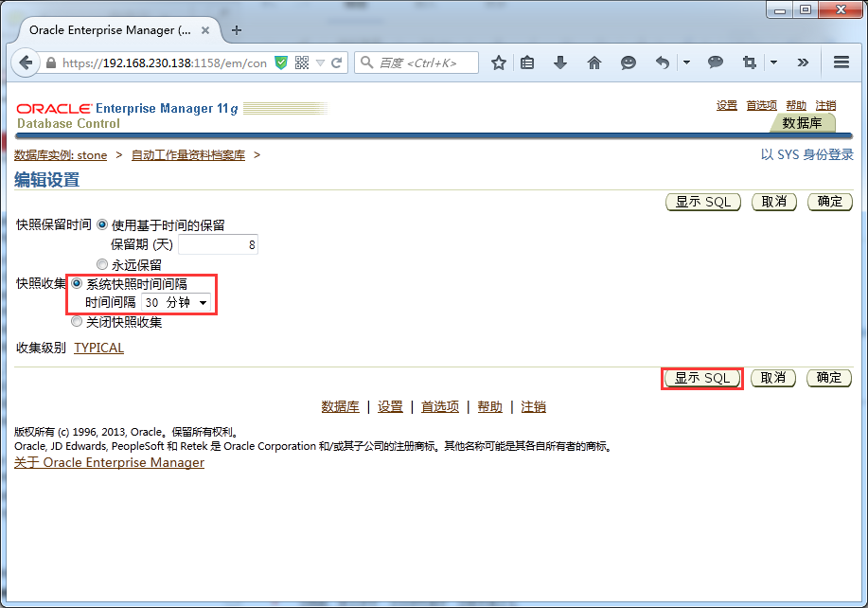Screen dimensions: 868x608
Task: Click the top 取消 button
Action: point(774,202)
